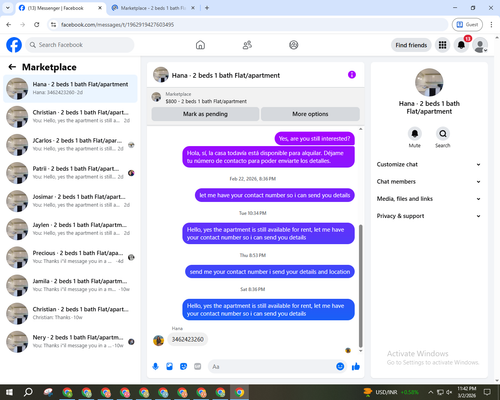Click the chat scroll down arrow

coord(360,351)
